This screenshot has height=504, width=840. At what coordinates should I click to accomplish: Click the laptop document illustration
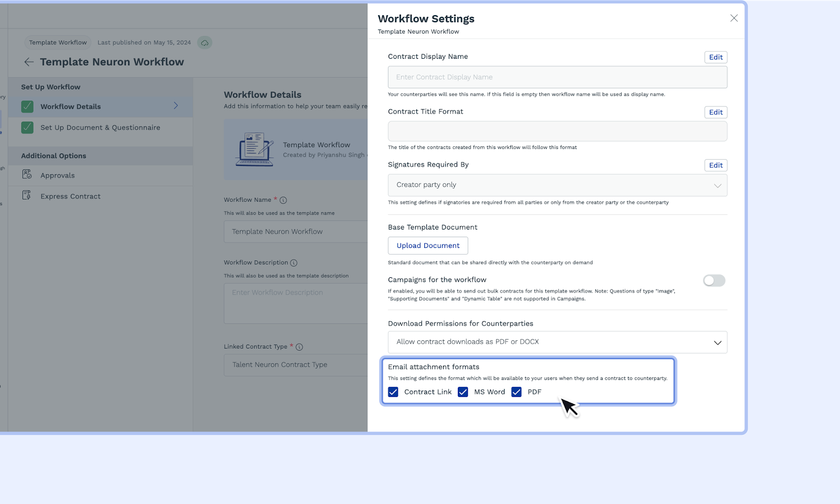coord(255,150)
